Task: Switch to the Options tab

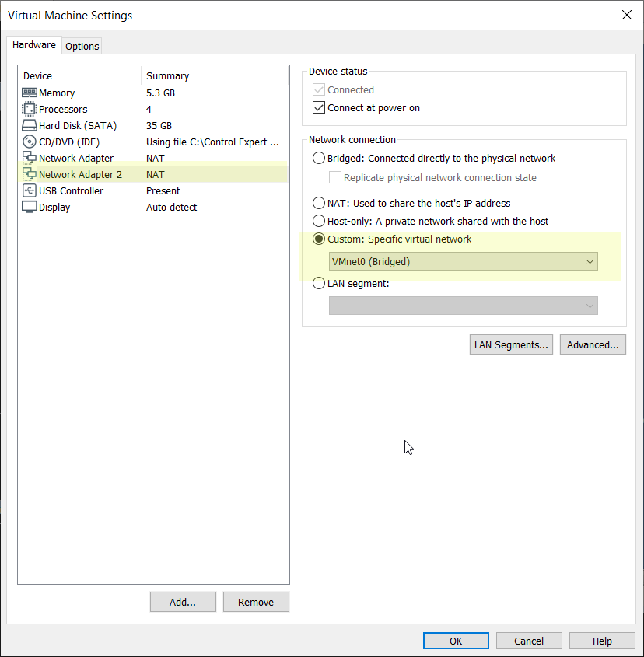Action: (x=82, y=46)
